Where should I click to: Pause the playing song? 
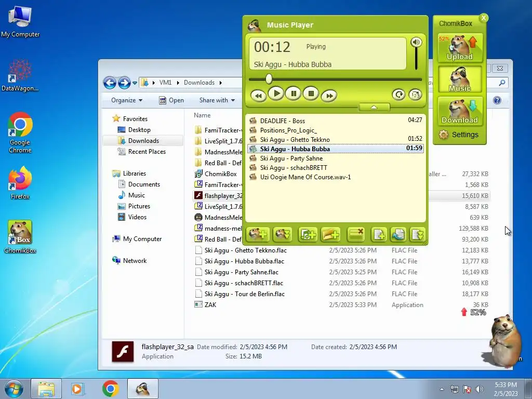294,94
